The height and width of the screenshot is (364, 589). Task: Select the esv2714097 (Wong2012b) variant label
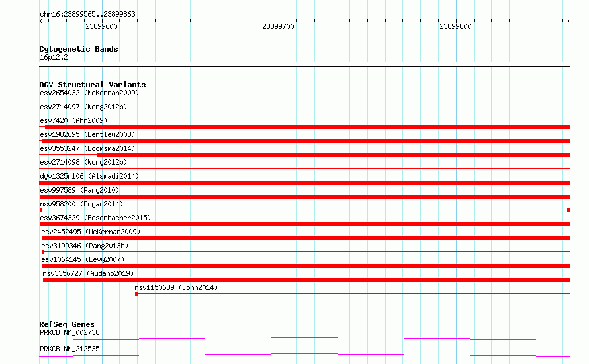coord(83,107)
